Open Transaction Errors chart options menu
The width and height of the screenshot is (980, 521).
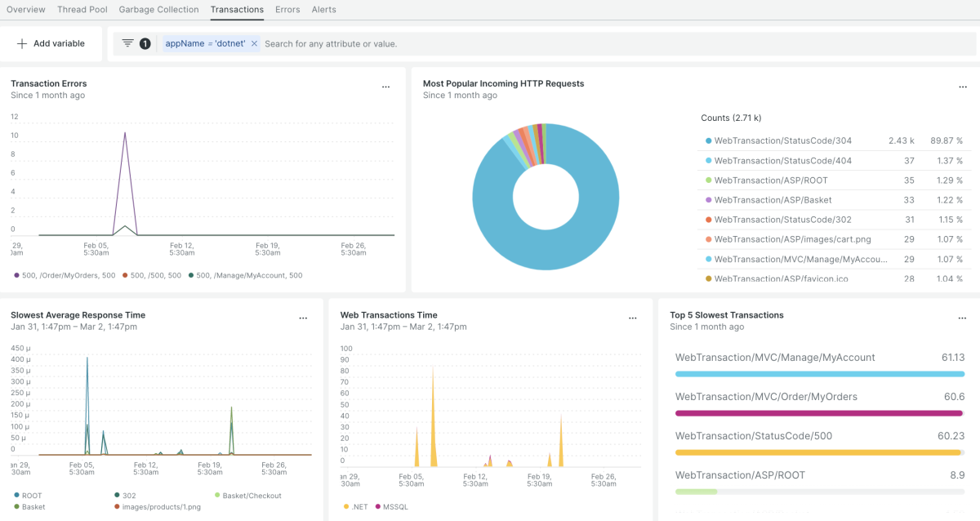pyautogui.click(x=385, y=87)
